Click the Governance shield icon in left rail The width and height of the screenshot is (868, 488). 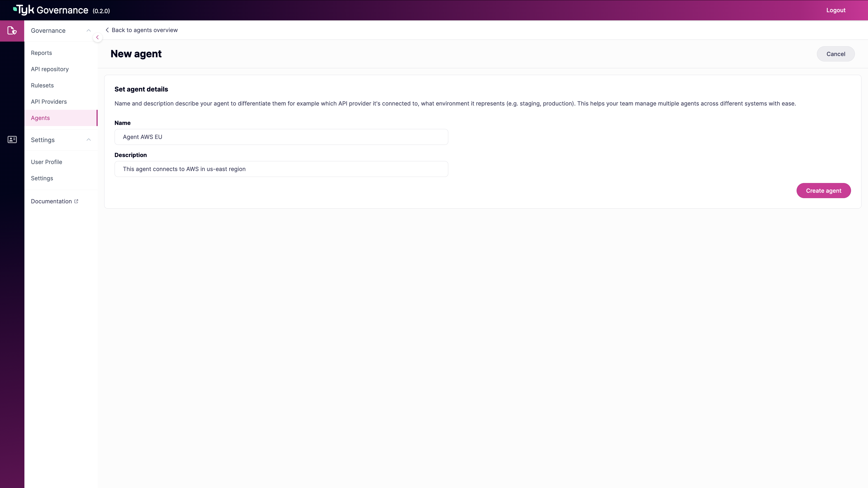tap(12, 31)
